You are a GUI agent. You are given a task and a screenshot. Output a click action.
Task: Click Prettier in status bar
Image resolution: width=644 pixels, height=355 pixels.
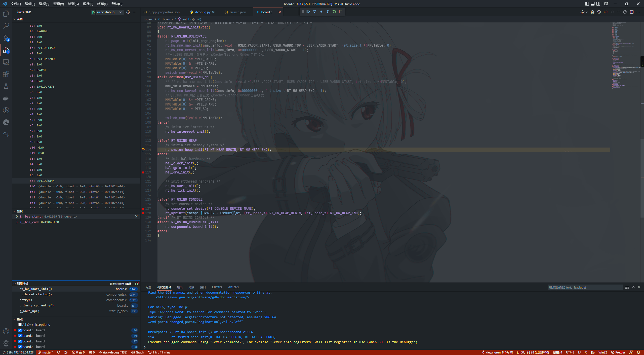(x=618, y=352)
